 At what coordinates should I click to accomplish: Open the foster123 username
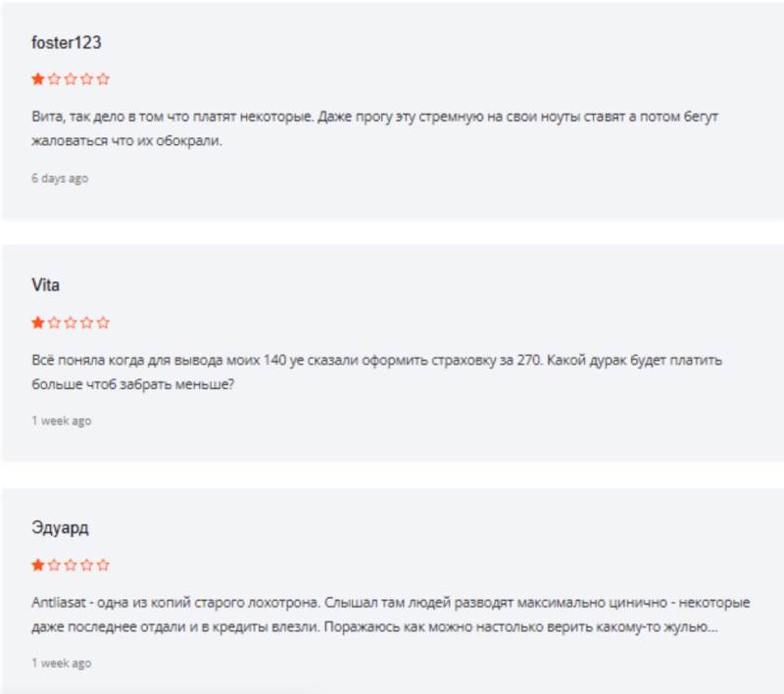tap(67, 43)
